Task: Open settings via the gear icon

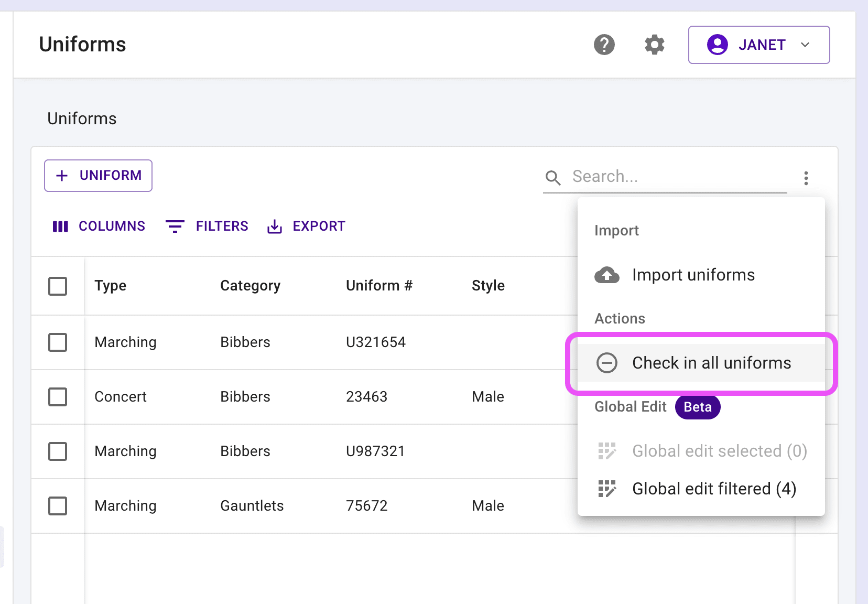Action: (x=654, y=45)
